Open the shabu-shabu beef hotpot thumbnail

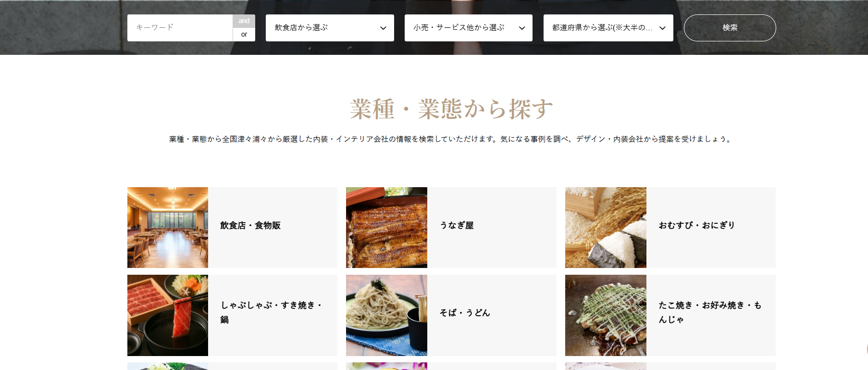pyautogui.click(x=168, y=315)
